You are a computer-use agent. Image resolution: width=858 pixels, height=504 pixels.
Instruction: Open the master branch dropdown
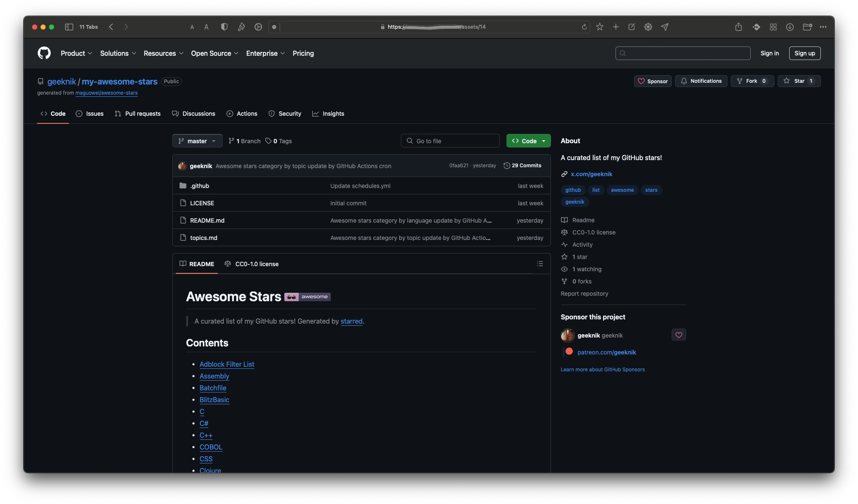[x=197, y=141]
